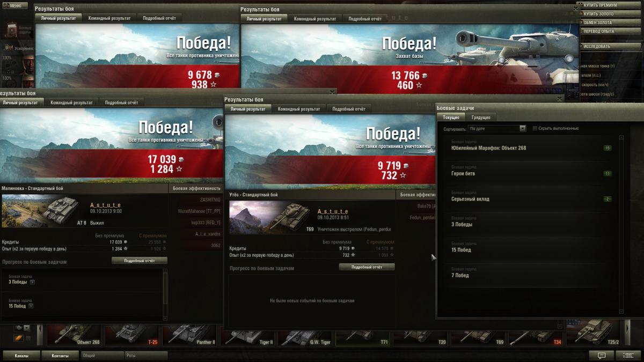Click the green 2 badge of Серьезный вклад
The width and height of the screenshot is (644, 362).
pos(608,199)
